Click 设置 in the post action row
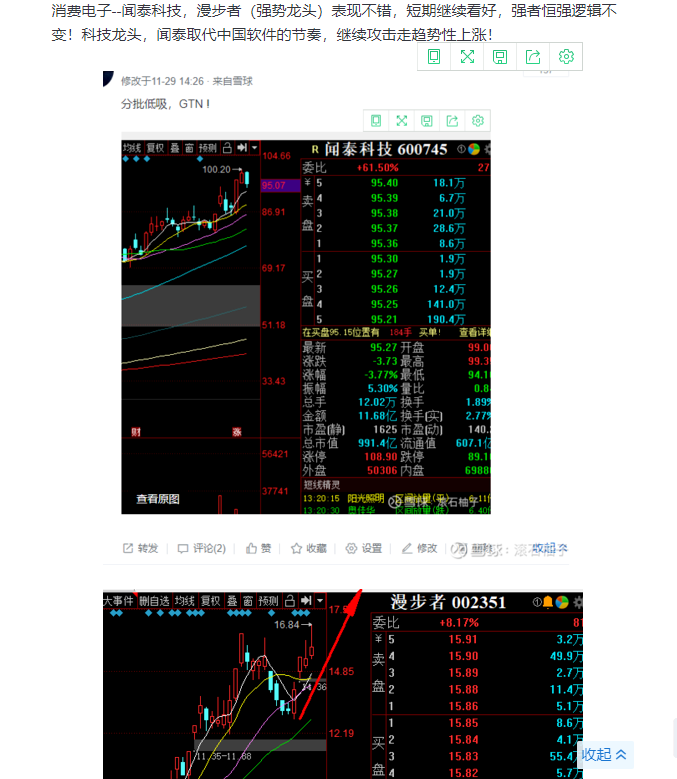 point(364,548)
